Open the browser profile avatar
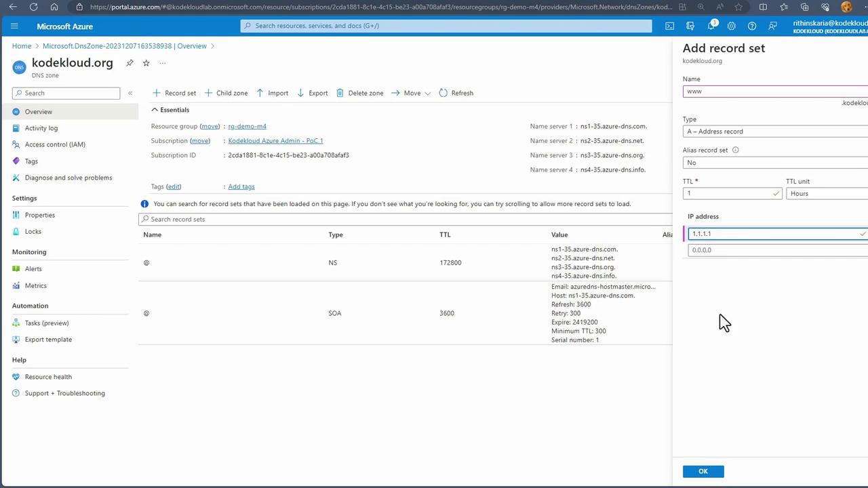The height and width of the screenshot is (488, 868). coord(846,7)
